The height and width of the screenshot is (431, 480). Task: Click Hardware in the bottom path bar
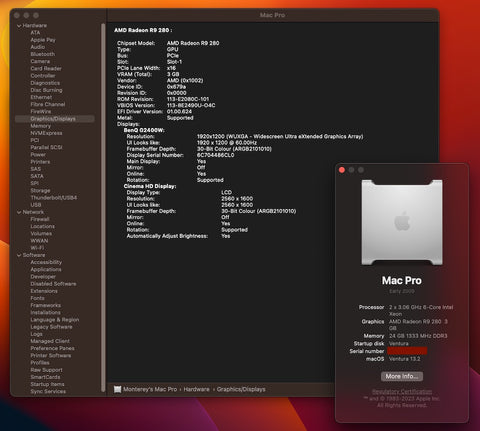(x=196, y=389)
